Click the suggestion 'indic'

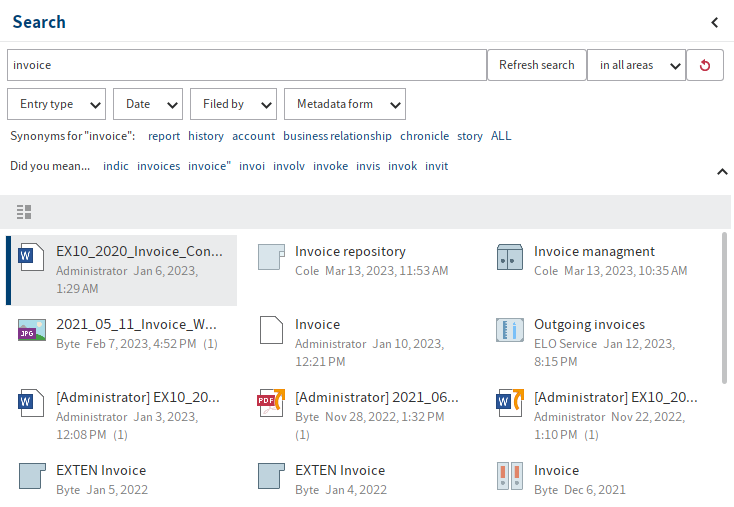click(x=116, y=166)
